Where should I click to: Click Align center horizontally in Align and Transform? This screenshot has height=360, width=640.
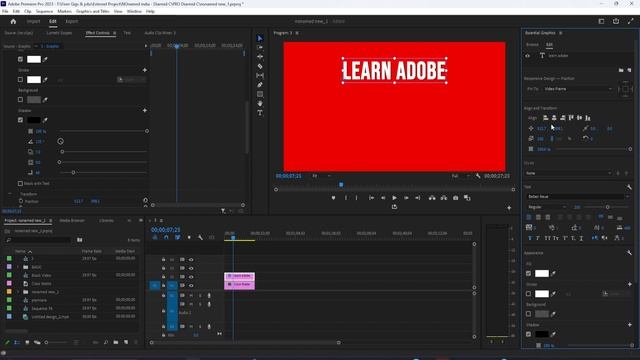[x=554, y=118]
